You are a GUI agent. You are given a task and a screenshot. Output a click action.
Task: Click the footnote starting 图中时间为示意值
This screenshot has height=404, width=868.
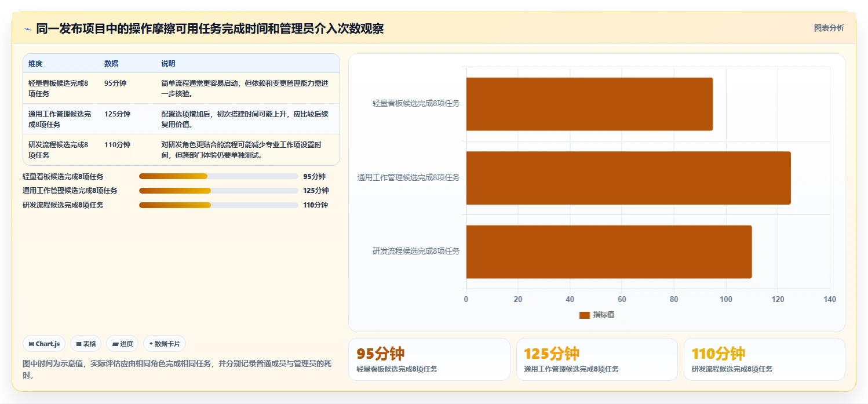point(177,369)
